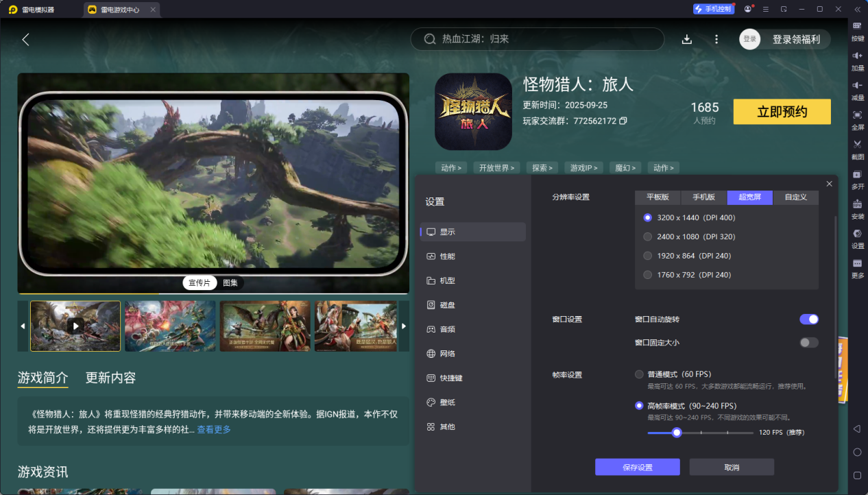The image size is (868, 495).
Task: Switch to the 平板版 resolution tab
Action: pos(657,197)
